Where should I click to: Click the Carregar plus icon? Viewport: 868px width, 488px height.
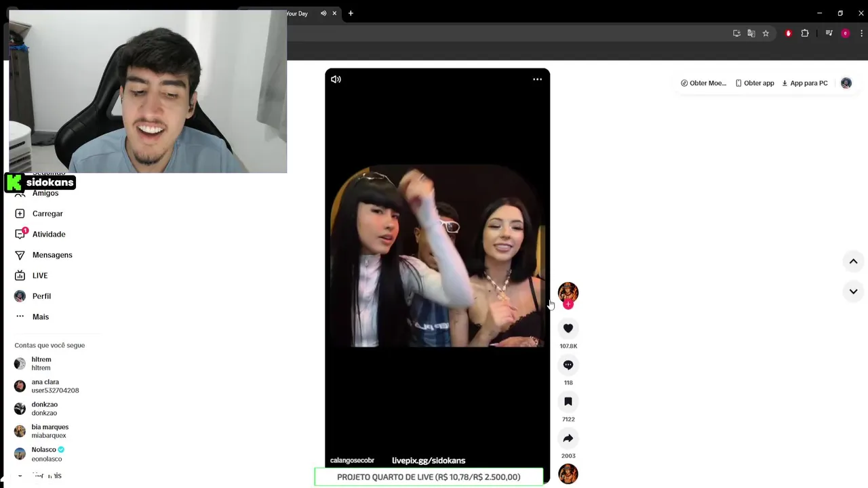coord(20,213)
